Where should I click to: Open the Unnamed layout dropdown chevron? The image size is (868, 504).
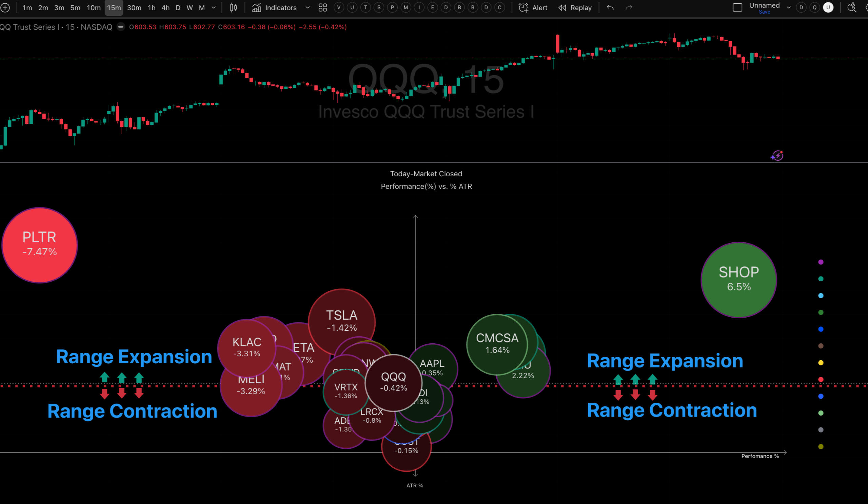coord(788,7)
